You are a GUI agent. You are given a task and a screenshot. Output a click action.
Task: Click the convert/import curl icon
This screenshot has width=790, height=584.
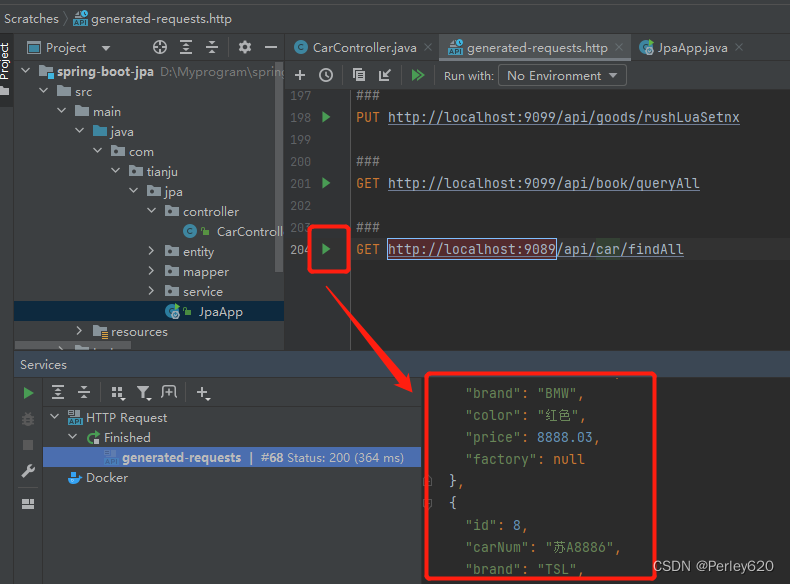384,76
